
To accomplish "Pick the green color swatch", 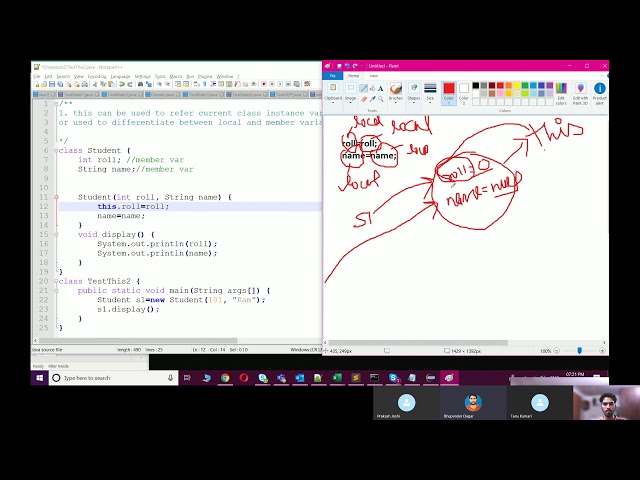I will 525,85.
